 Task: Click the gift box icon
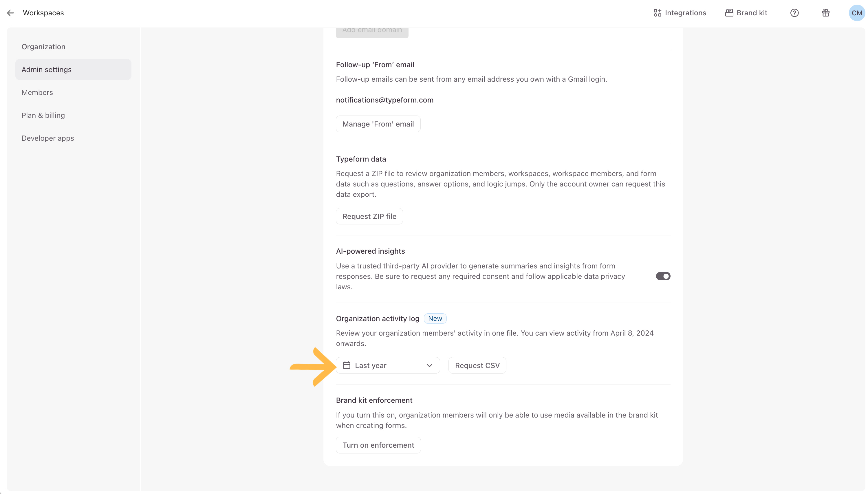(826, 13)
